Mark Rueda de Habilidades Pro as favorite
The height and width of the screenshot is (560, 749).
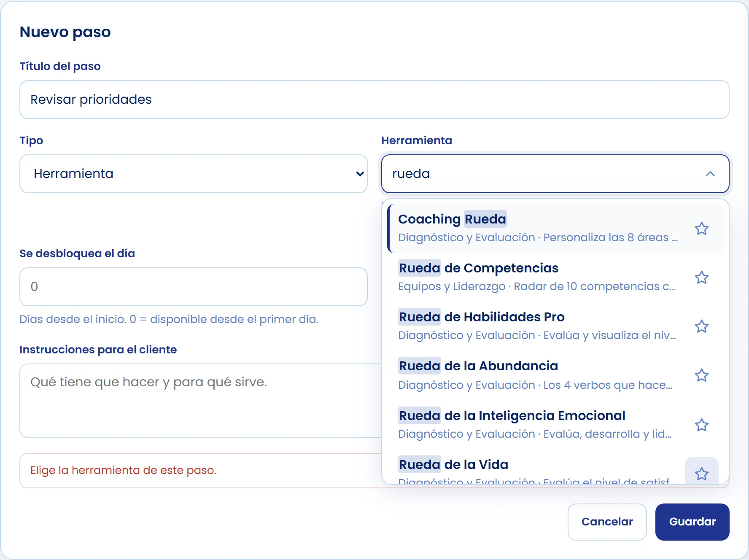click(x=701, y=326)
